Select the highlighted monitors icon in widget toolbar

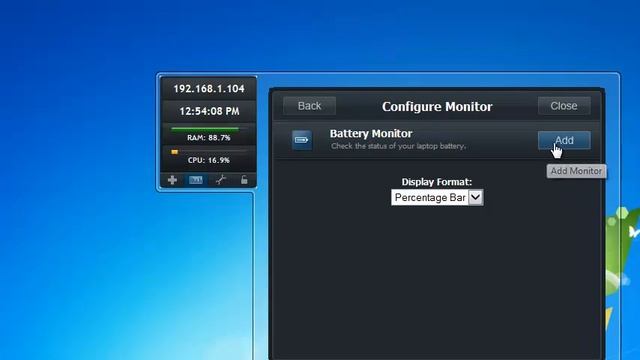tap(196, 180)
